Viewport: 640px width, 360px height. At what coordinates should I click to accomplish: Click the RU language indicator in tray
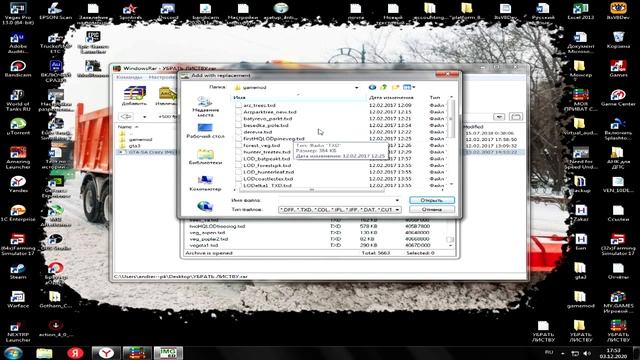click(x=549, y=353)
